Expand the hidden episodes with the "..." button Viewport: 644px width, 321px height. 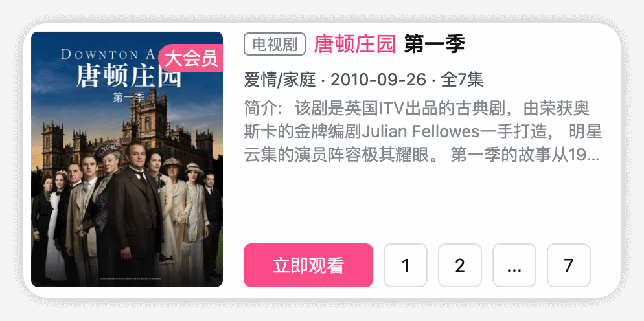514,265
